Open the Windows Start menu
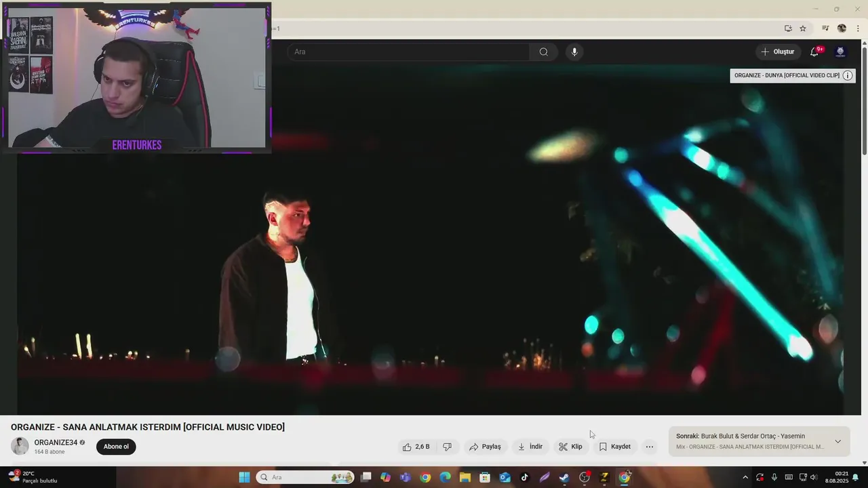 coord(244,477)
